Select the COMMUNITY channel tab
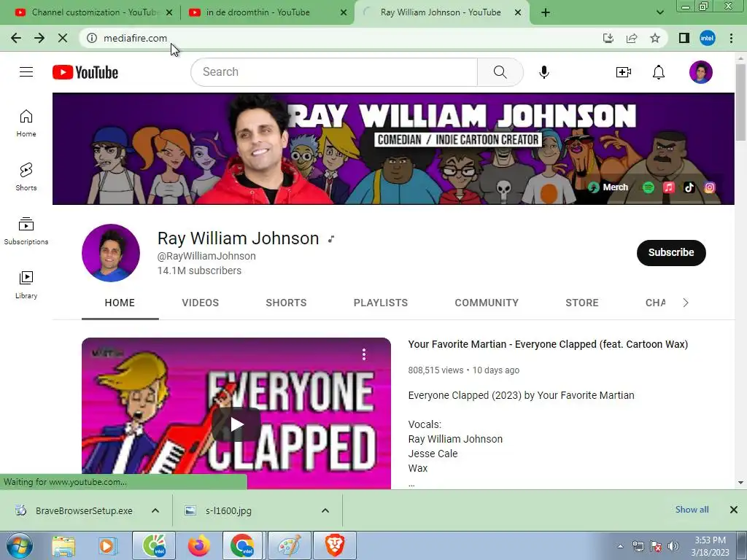Viewport: 747px width, 560px height. click(x=487, y=303)
